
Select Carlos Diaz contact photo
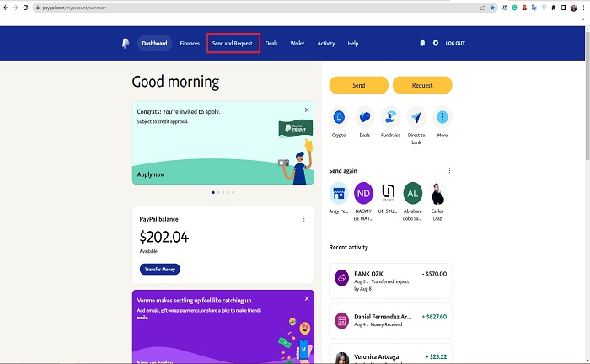437,193
